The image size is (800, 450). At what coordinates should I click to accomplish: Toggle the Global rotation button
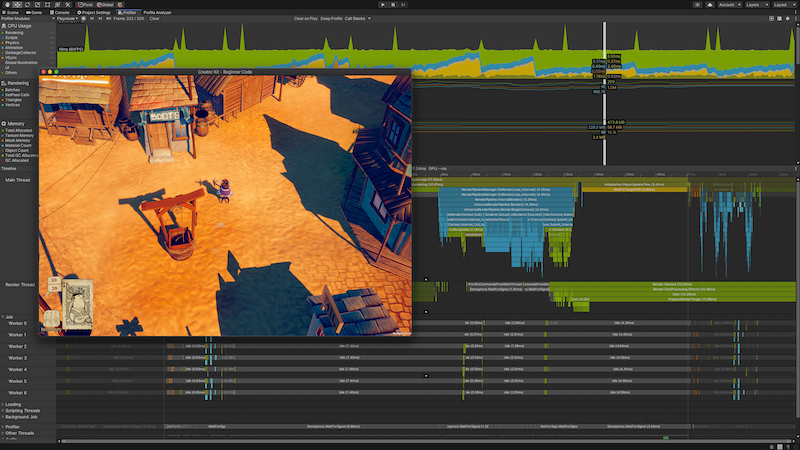106,4
